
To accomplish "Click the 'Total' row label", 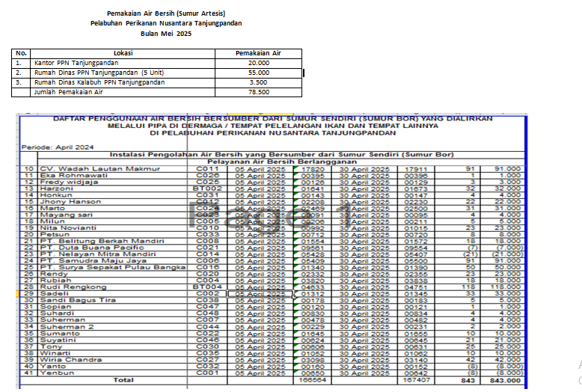I will pyautogui.click(x=123, y=380).
